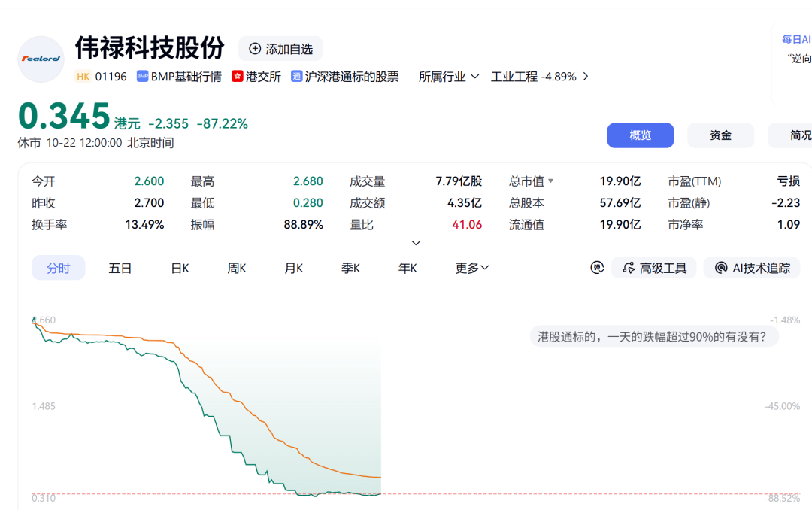Click 市盈(TTM) value 亏损
The height and width of the screenshot is (510, 812).
click(x=789, y=181)
